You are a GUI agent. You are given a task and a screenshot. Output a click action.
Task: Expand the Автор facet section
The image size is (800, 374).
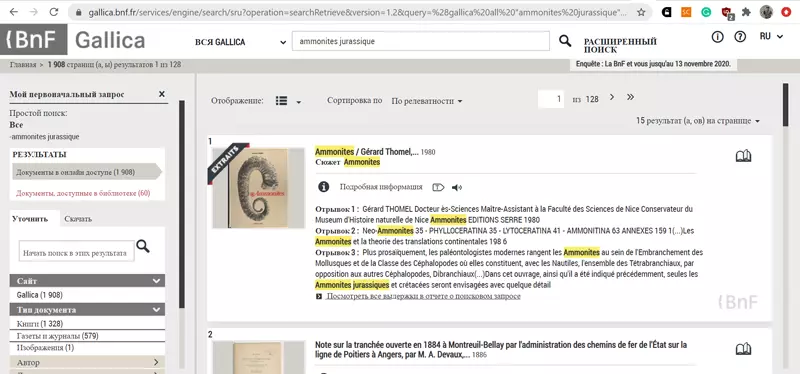87,362
